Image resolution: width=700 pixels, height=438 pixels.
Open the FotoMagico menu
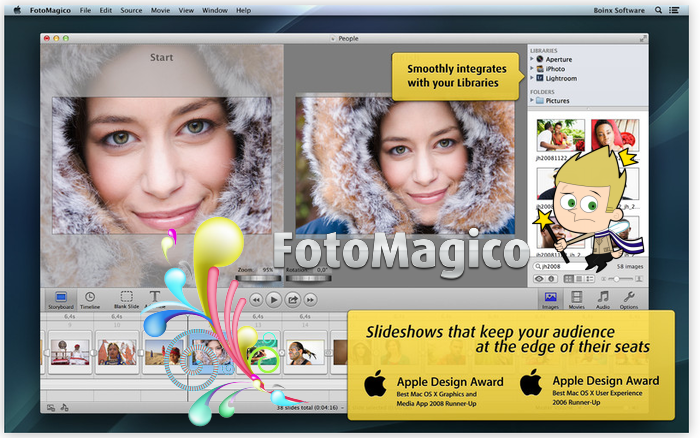click(x=50, y=10)
